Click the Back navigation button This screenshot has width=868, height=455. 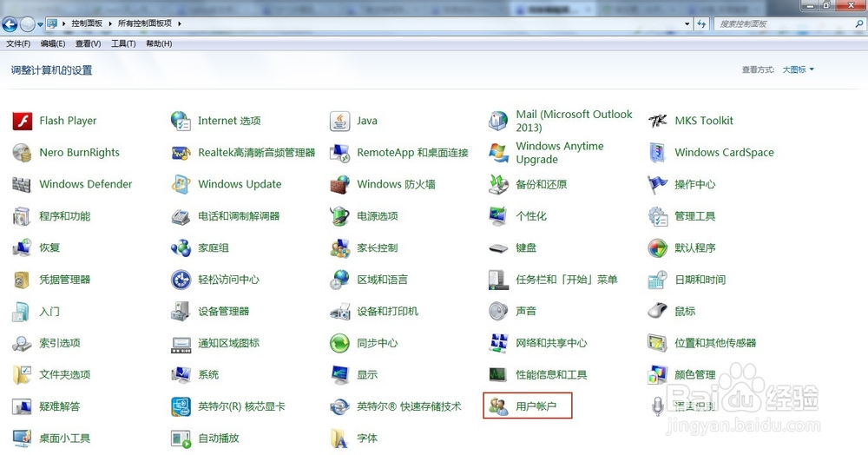coord(10,23)
